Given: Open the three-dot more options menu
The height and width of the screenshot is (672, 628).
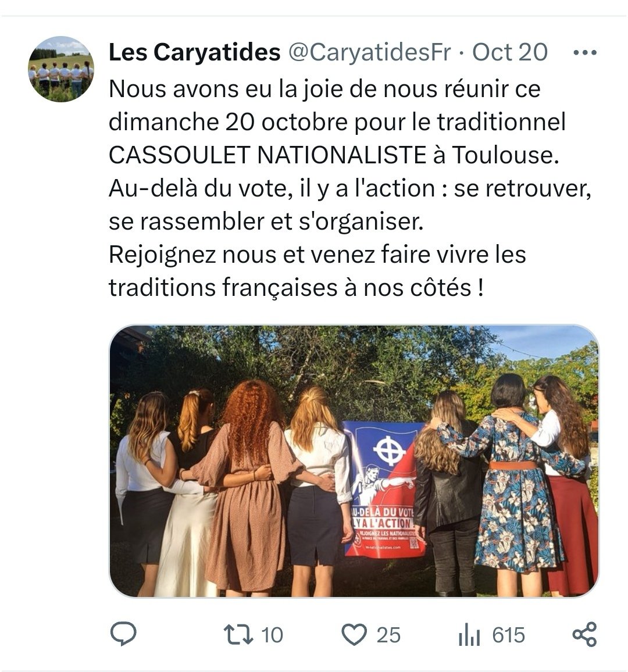Looking at the screenshot, I should (585, 53).
